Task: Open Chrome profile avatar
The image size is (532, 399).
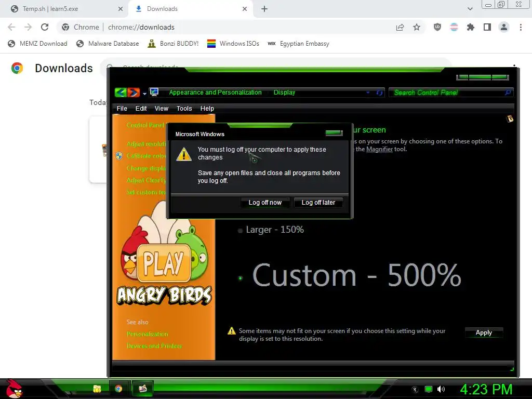Action: click(504, 27)
